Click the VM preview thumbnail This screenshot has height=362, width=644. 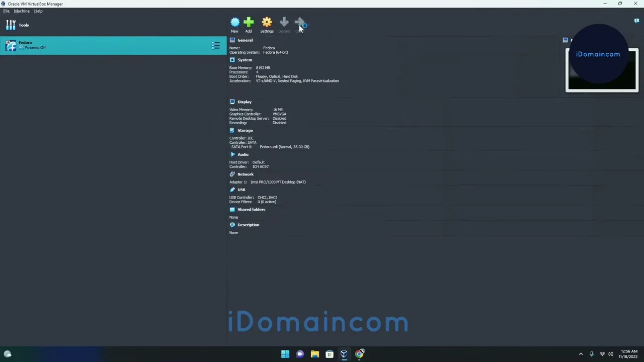point(602,70)
